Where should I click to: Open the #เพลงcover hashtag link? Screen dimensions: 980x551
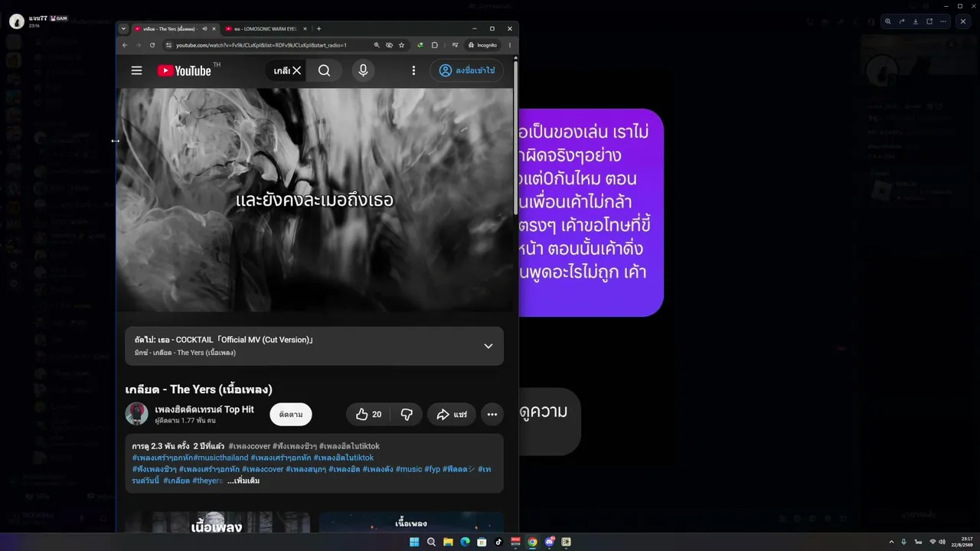tap(250, 446)
